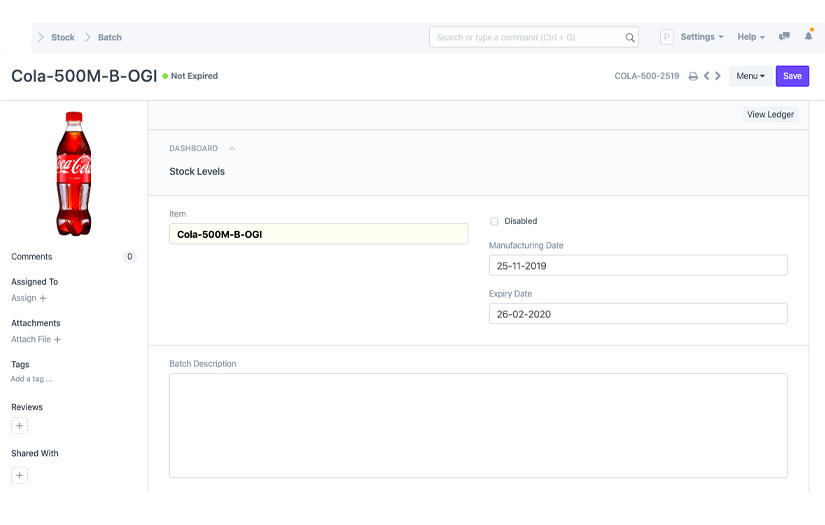Click the Item field
This screenshot has height=525, width=825.
[x=318, y=234]
